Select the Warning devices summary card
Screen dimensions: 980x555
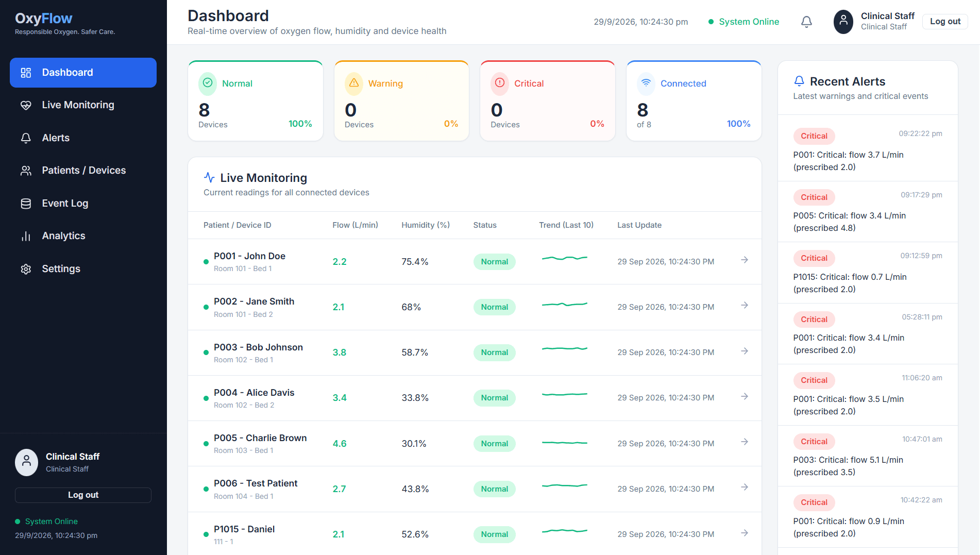402,100
